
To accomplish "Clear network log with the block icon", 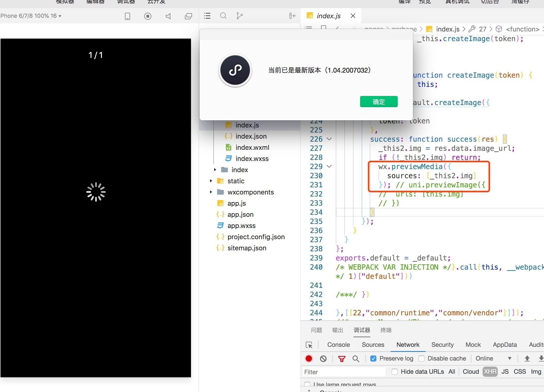I will pos(323,358).
